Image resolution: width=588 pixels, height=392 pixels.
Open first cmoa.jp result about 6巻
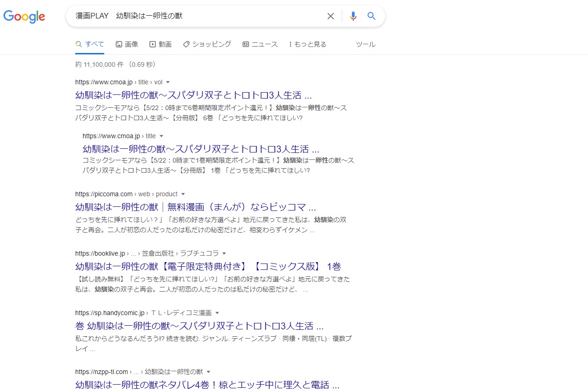tap(194, 95)
